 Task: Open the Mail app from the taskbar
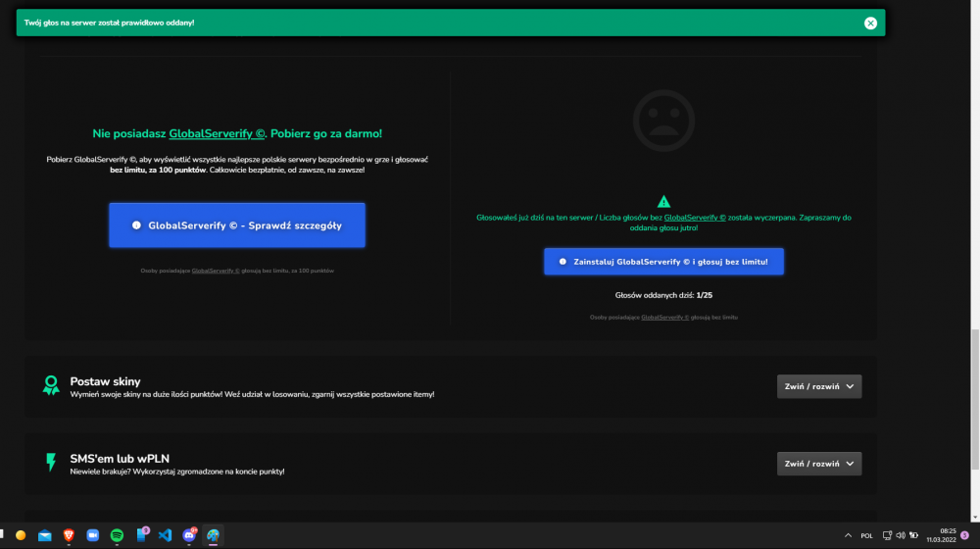(44, 535)
